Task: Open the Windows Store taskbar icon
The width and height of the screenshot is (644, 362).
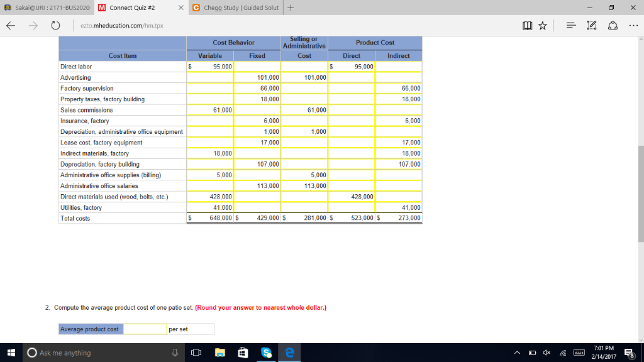Action: tap(243, 353)
